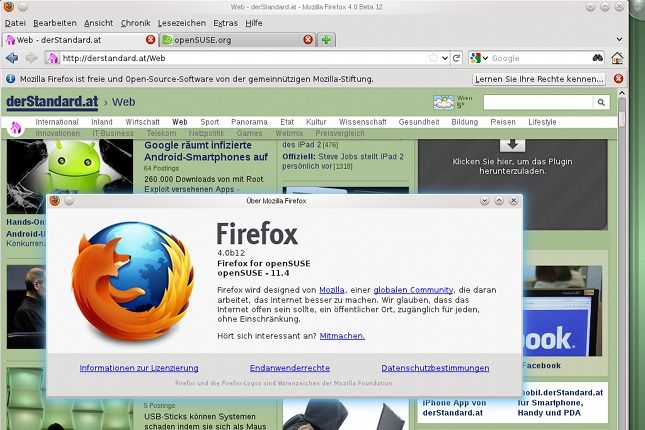This screenshot has width=645, height=430.
Task: Open the Wirtschaft section
Action: tap(142, 122)
